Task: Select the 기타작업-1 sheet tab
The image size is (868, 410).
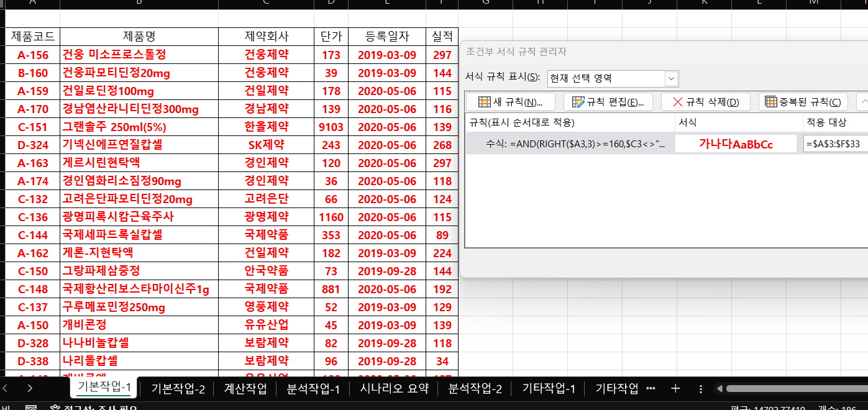Action: (549, 388)
